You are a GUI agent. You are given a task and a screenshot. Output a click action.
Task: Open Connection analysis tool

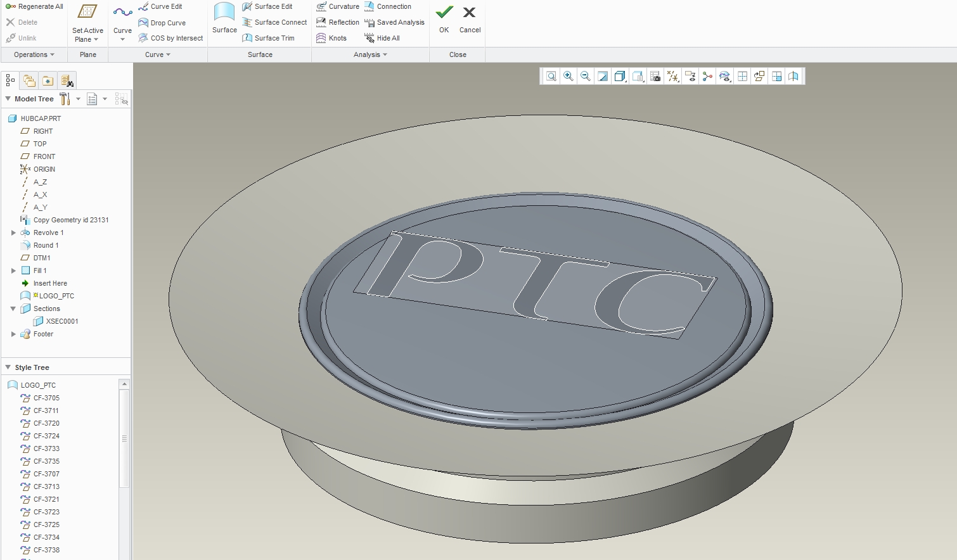(388, 6)
